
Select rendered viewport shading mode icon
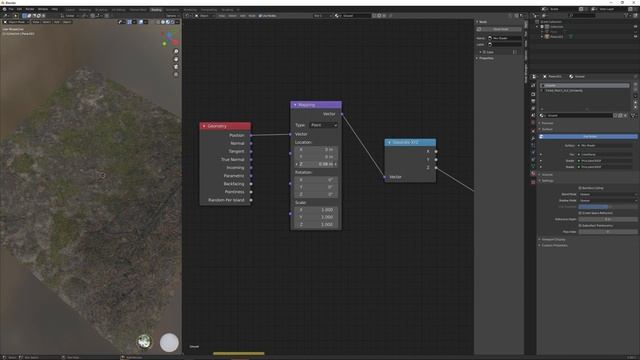pyautogui.click(x=172, y=22)
